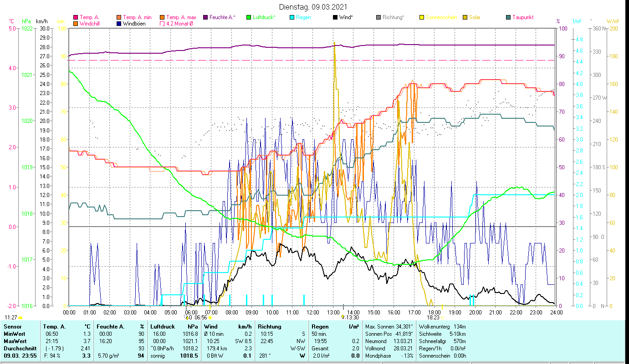This screenshot has height=364, width=629.
Task: Click the 4.2 Monat-Ø legend swatch
Action: 163,23
